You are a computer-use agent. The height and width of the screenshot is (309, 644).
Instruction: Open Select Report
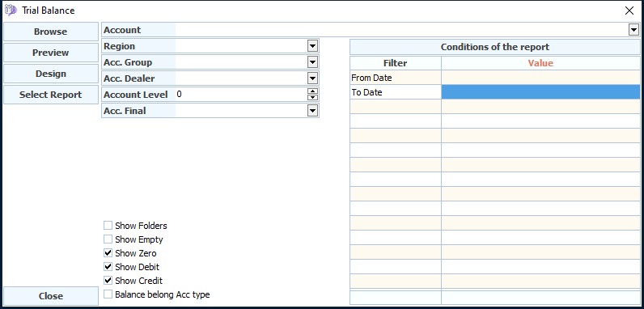[50, 95]
